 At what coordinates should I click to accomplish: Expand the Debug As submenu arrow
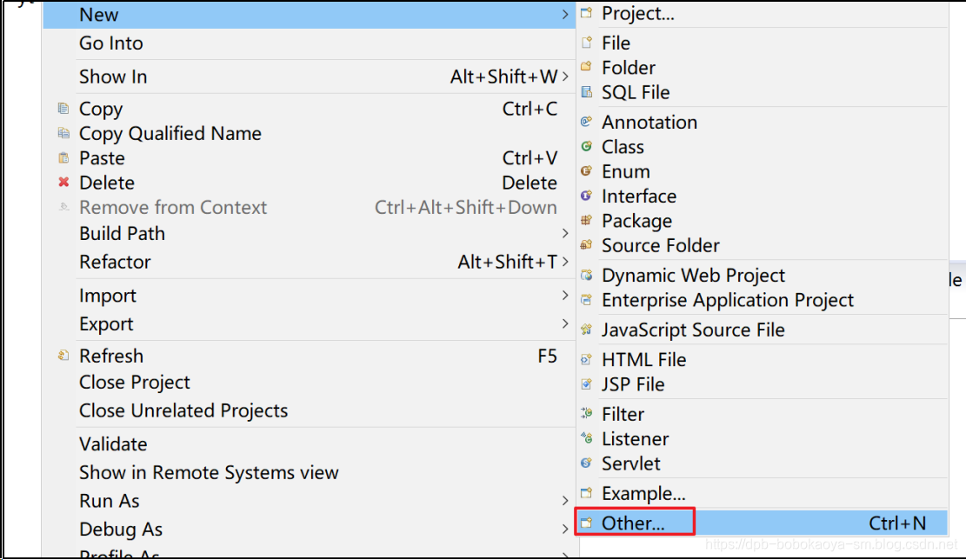point(565,529)
